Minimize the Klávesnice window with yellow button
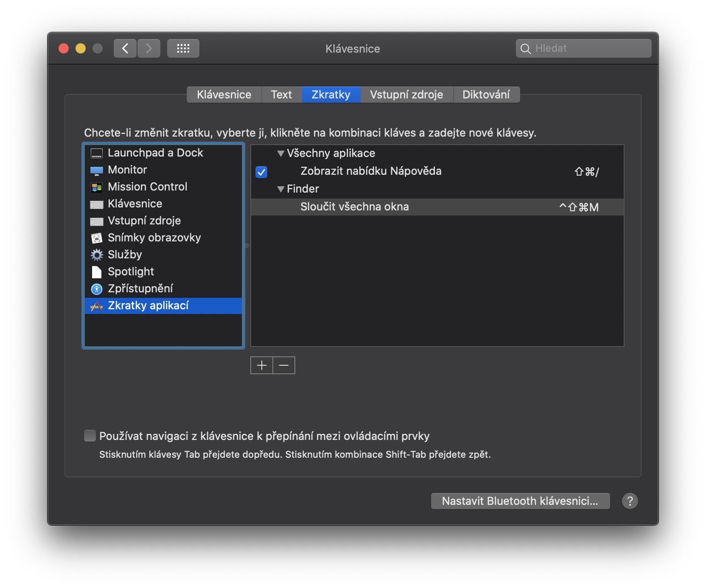706x588 pixels. point(81,48)
